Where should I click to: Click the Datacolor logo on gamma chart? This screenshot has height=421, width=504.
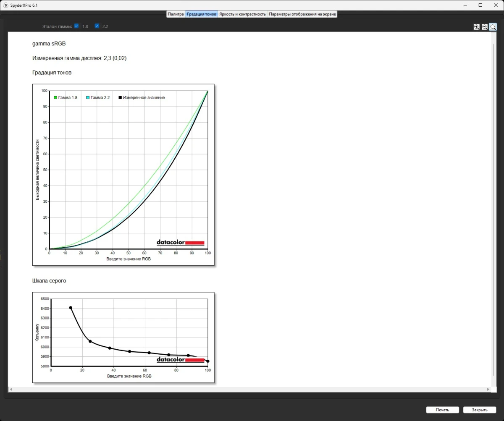coord(180,243)
